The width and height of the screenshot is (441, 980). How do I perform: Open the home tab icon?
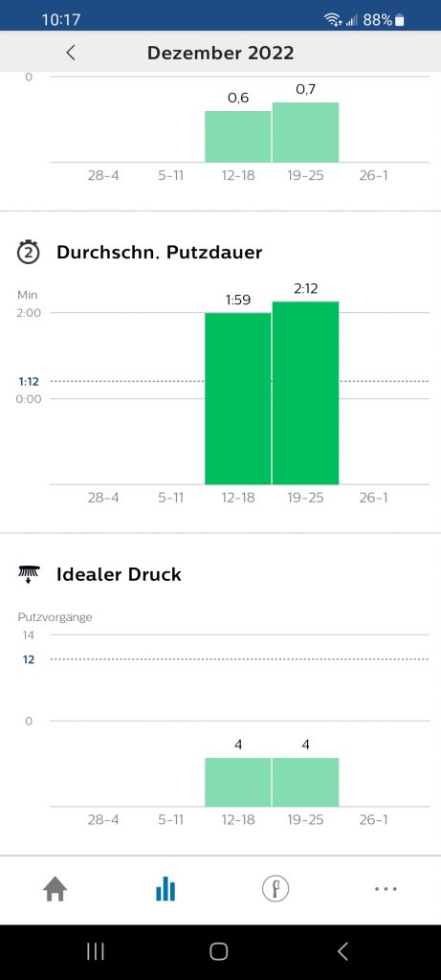pos(55,889)
